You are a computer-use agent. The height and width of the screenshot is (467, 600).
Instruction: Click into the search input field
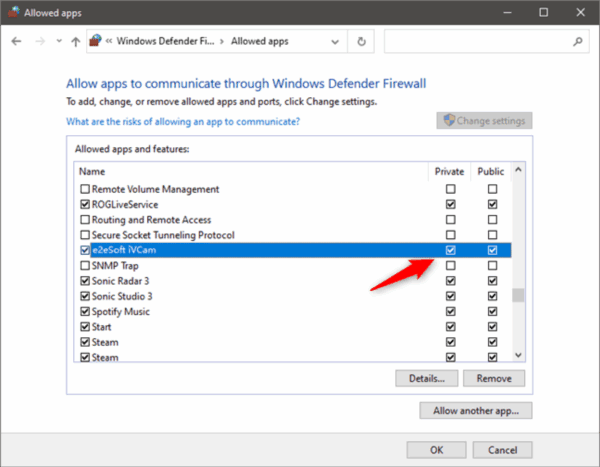pos(475,42)
